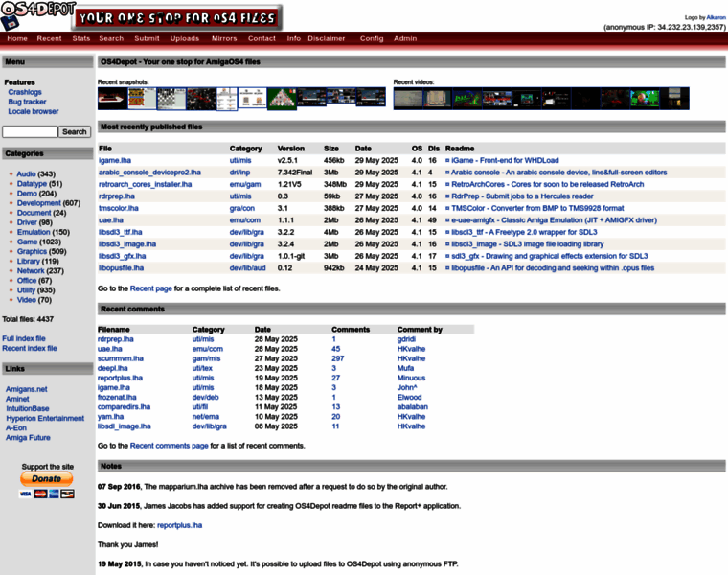
Task: Open commenter Minuous's link
Action: (411, 379)
